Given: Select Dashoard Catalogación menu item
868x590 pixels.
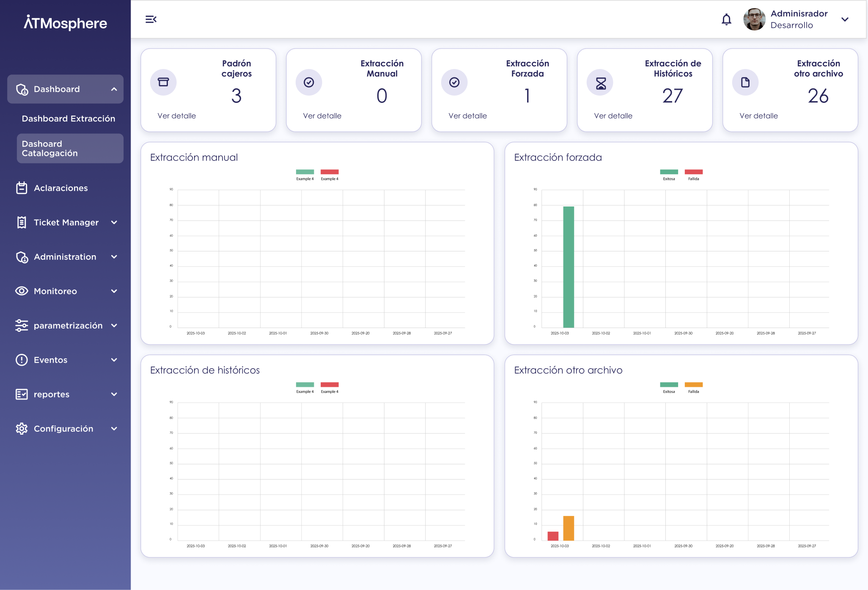Looking at the screenshot, I should (x=70, y=149).
